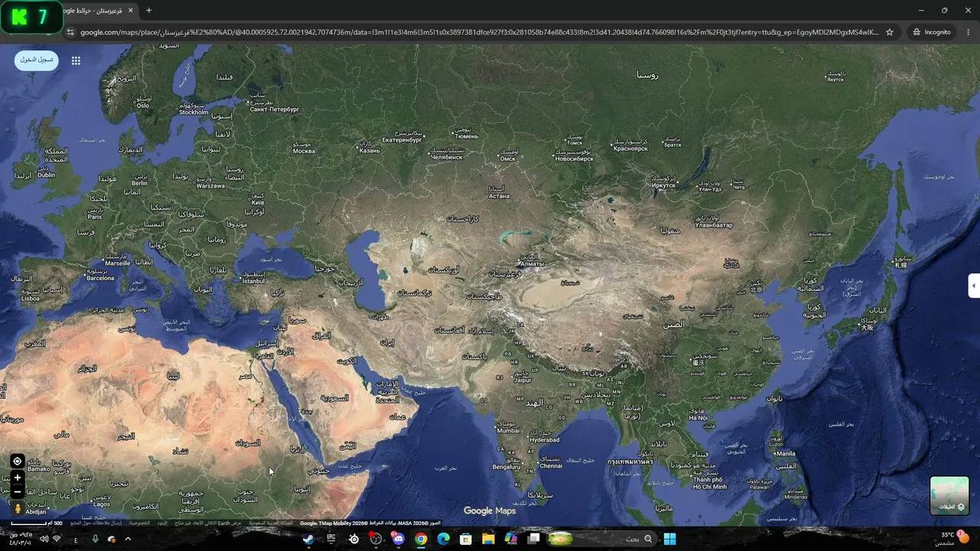980x551 pixels.
Task: Select the قرغيزستان Google Maps tab
Action: (98, 11)
